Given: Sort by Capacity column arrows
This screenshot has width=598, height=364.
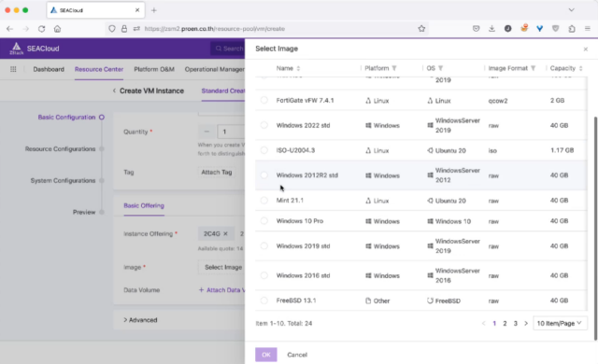Looking at the screenshot, I should pos(580,68).
